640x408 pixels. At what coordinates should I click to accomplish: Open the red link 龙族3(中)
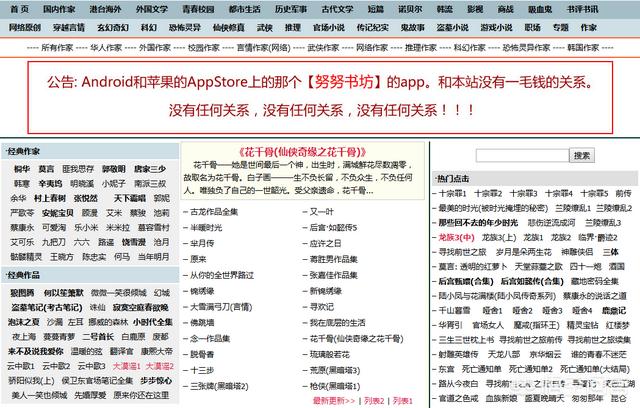[456, 237]
